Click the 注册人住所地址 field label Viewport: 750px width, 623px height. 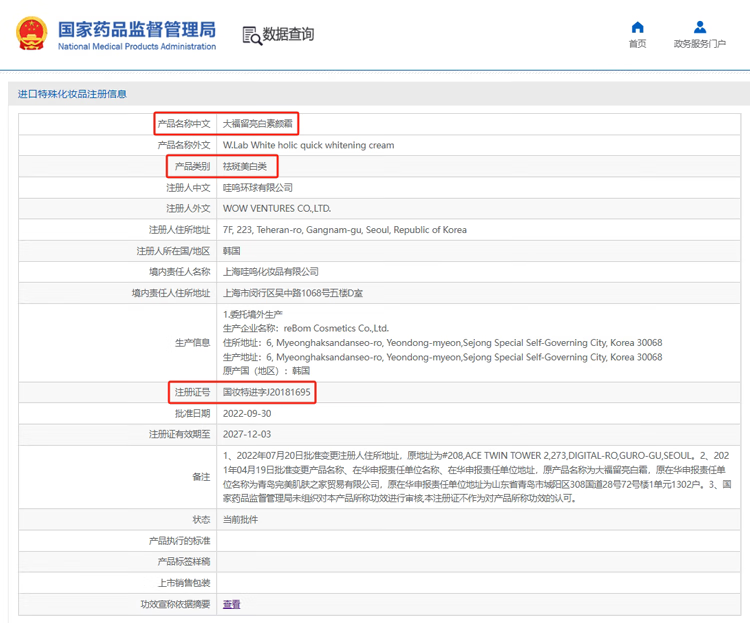(x=179, y=230)
